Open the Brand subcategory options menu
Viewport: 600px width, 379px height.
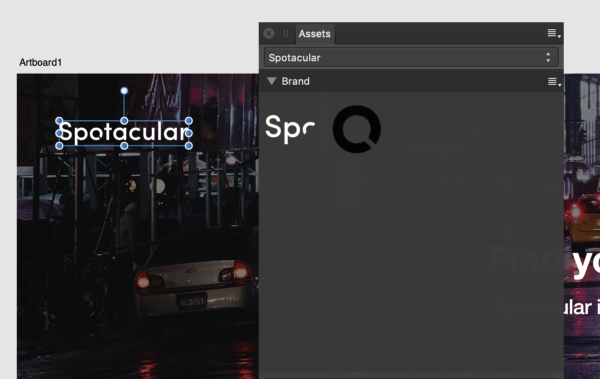(x=554, y=82)
